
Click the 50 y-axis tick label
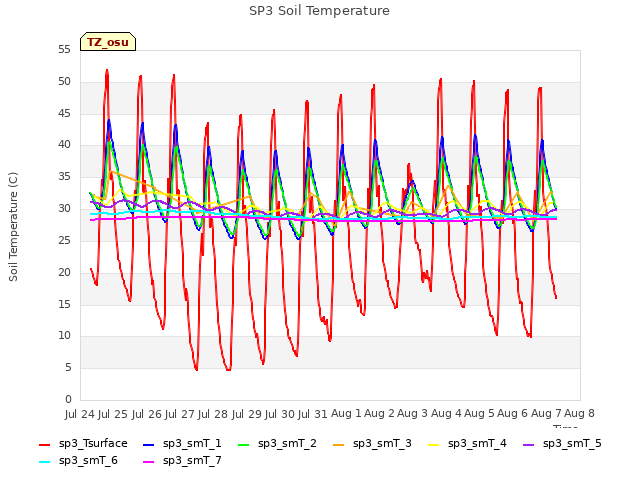(64, 82)
